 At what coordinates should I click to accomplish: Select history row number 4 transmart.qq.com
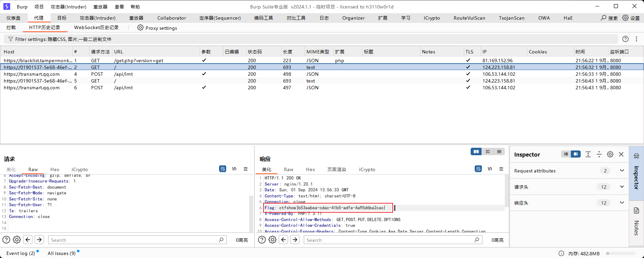pyautogui.click(x=322, y=74)
